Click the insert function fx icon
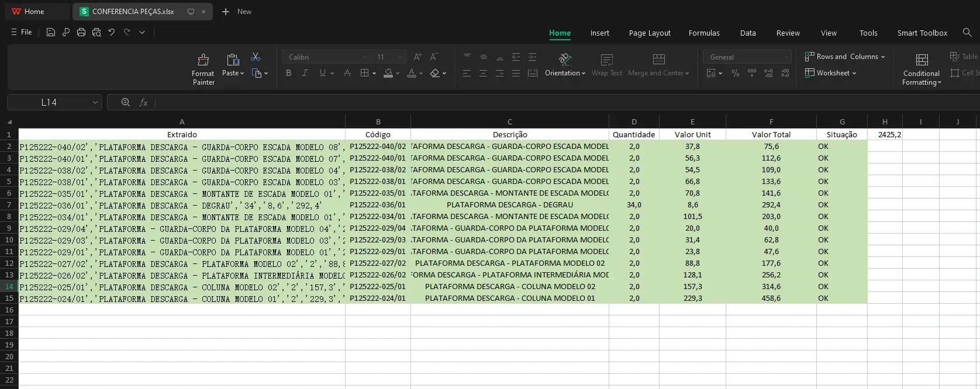This screenshot has width=980, height=389. [143, 102]
